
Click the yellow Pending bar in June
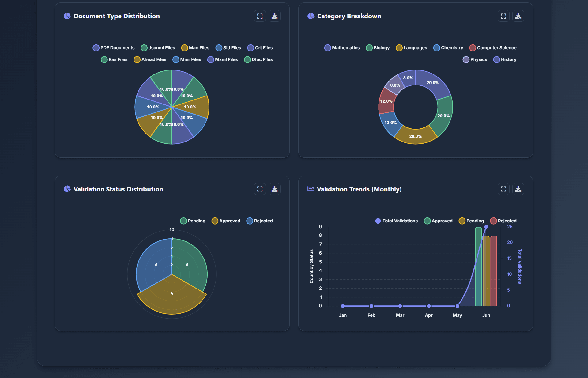(x=486, y=271)
